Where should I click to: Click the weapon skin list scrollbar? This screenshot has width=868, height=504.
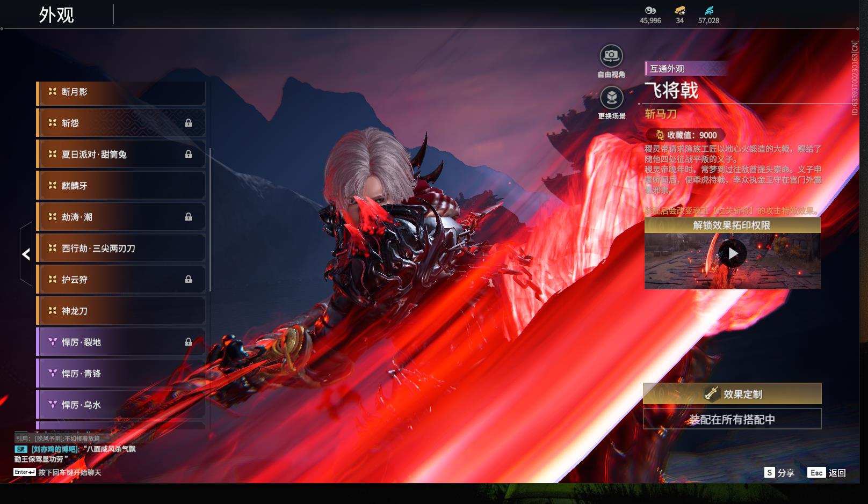[210, 220]
